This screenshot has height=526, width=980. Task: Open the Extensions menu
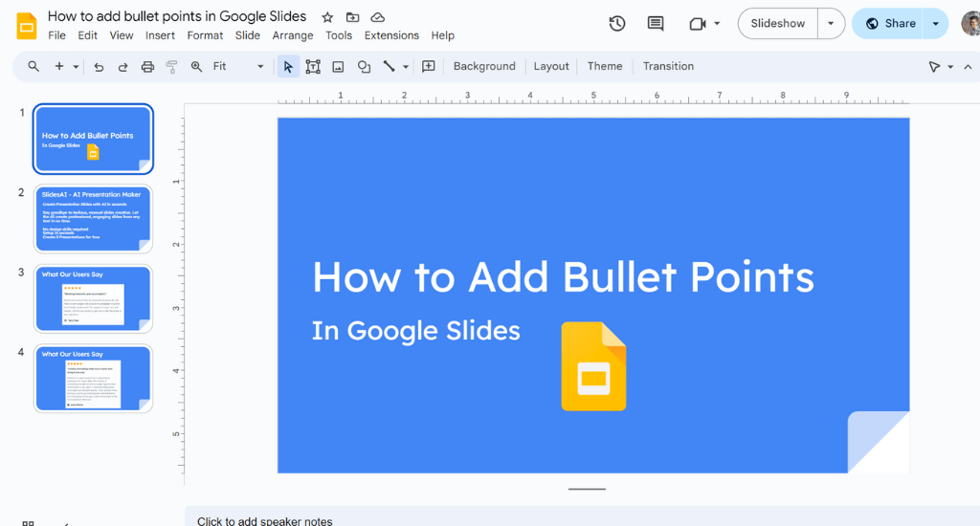(x=391, y=35)
